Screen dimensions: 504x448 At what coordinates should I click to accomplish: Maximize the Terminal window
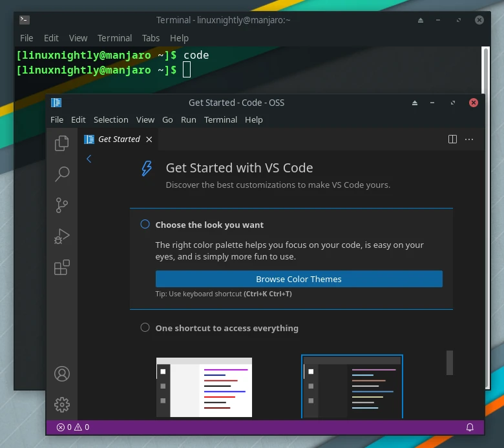tap(458, 20)
